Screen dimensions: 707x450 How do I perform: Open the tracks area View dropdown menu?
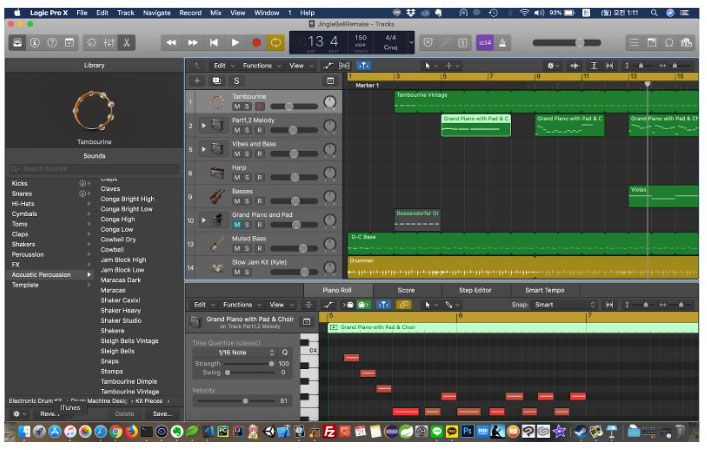301,66
